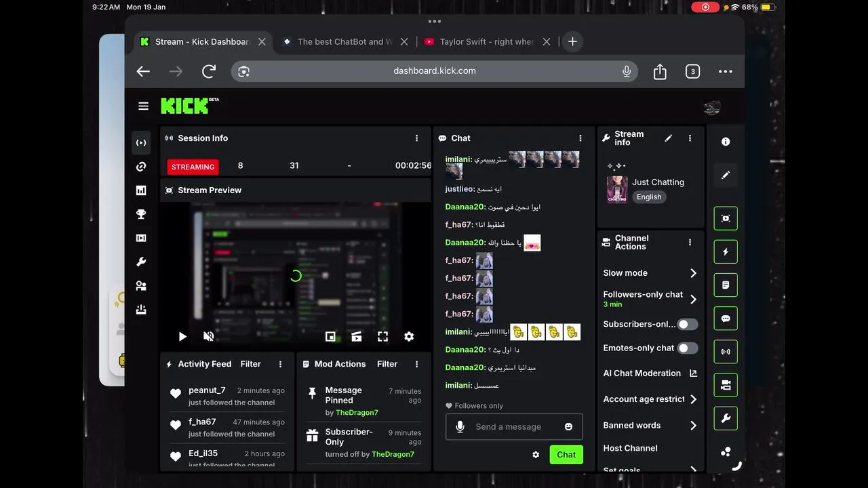Expand Account age restriction options

[x=693, y=399]
